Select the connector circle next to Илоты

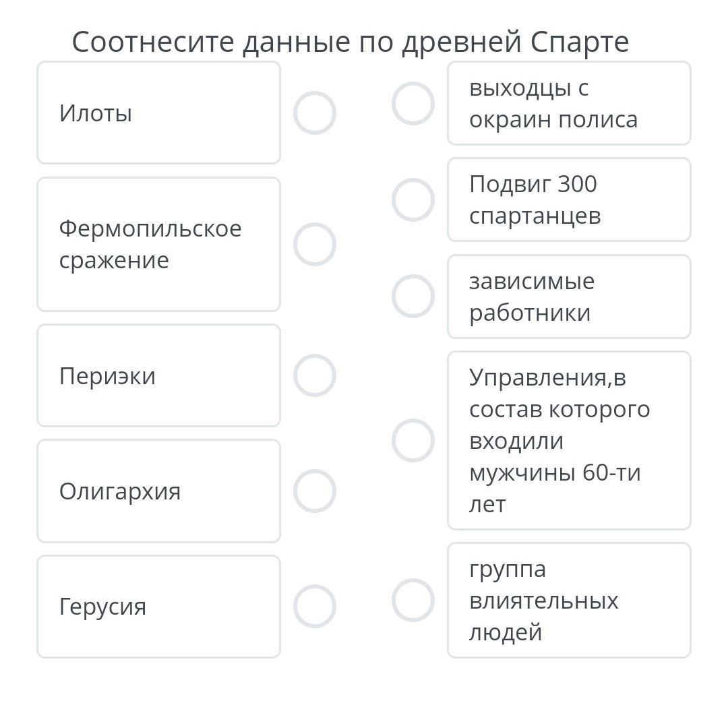point(314,113)
